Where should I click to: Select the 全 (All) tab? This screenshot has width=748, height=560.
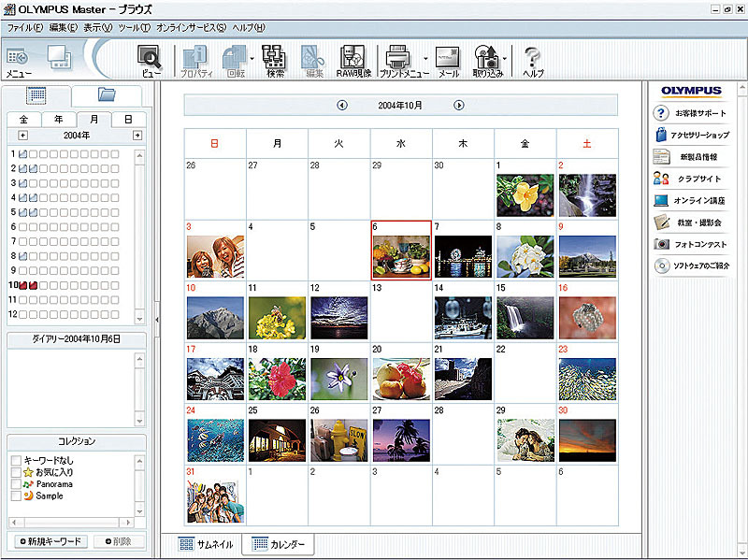tap(24, 120)
